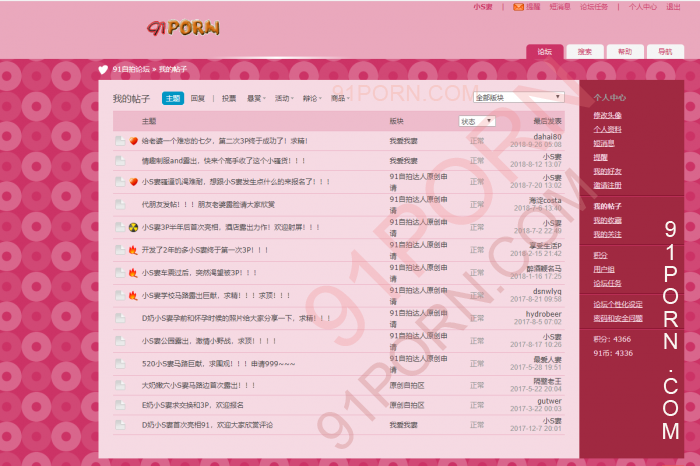This screenshot has width=700, height=466.
Task: Switch to the 搜索 navigation tab
Action: (x=584, y=52)
